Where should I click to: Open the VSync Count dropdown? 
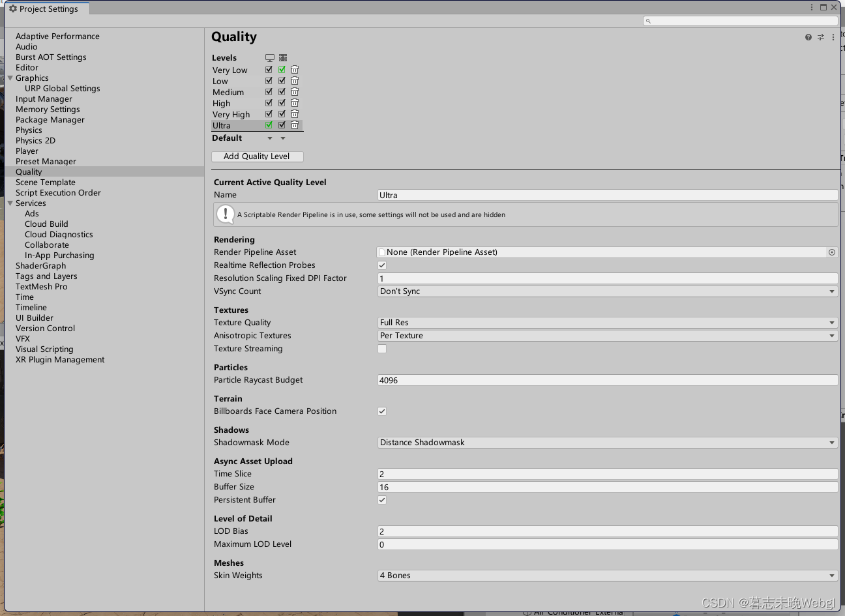608,291
